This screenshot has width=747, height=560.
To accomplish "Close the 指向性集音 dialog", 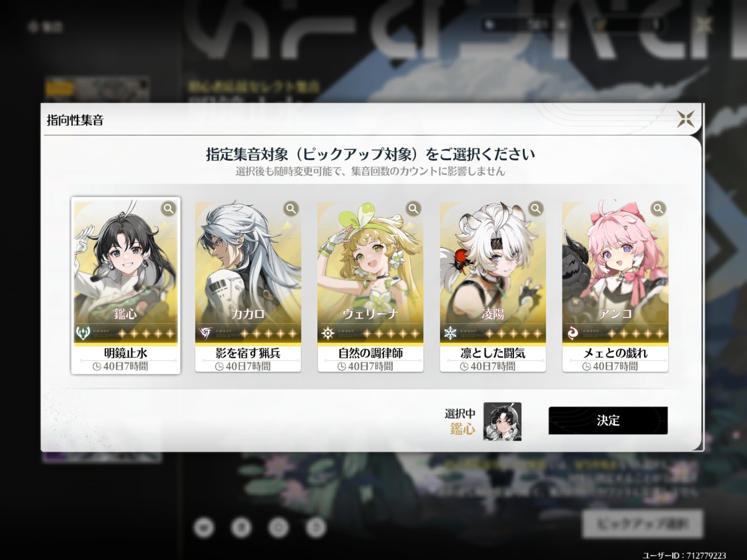I will coord(686,119).
